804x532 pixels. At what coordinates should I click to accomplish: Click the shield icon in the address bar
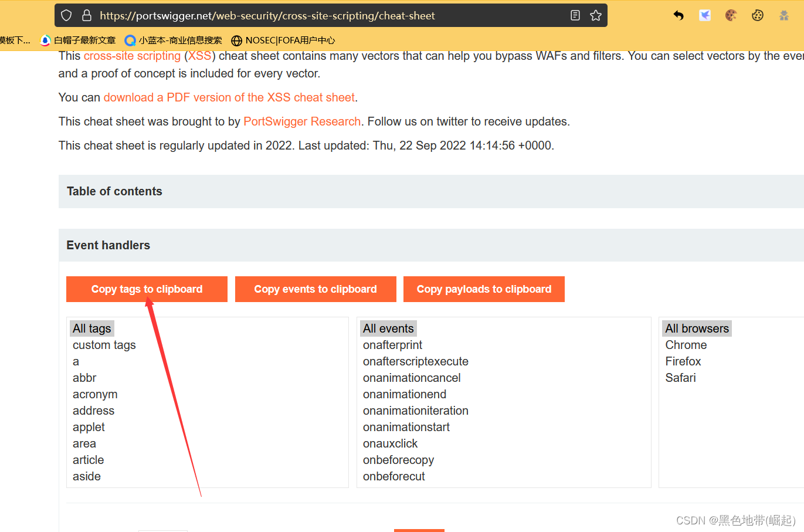[x=66, y=15]
